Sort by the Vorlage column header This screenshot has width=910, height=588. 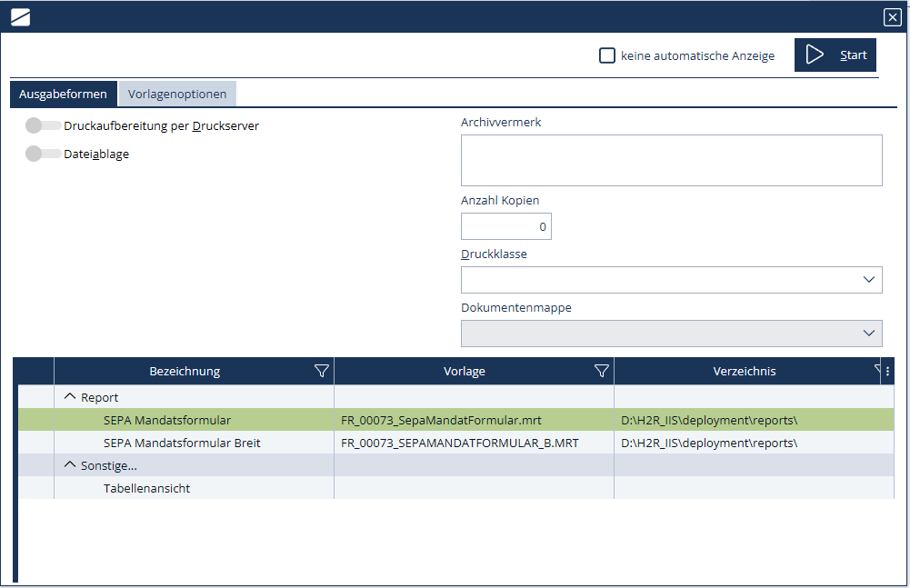pos(465,372)
